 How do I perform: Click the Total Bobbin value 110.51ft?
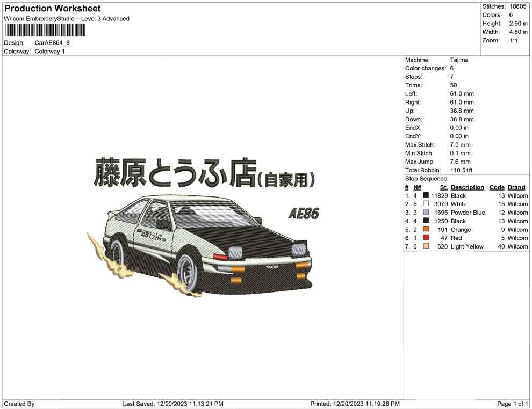[463, 170]
